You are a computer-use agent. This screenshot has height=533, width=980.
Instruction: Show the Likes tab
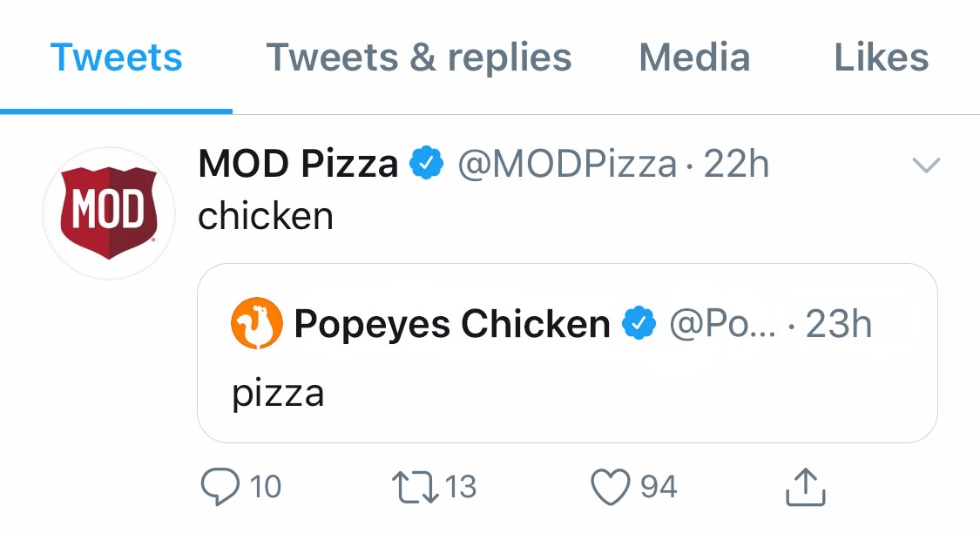click(882, 58)
